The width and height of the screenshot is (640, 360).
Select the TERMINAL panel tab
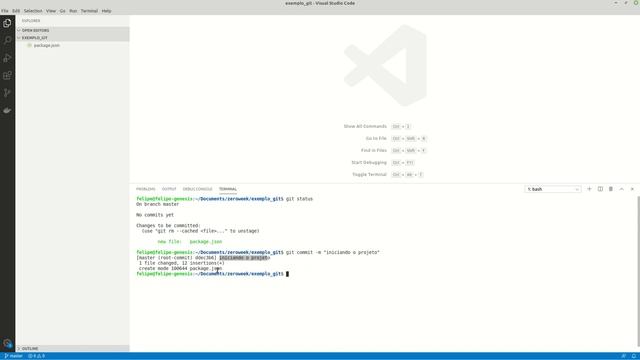pyautogui.click(x=228, y=189)
